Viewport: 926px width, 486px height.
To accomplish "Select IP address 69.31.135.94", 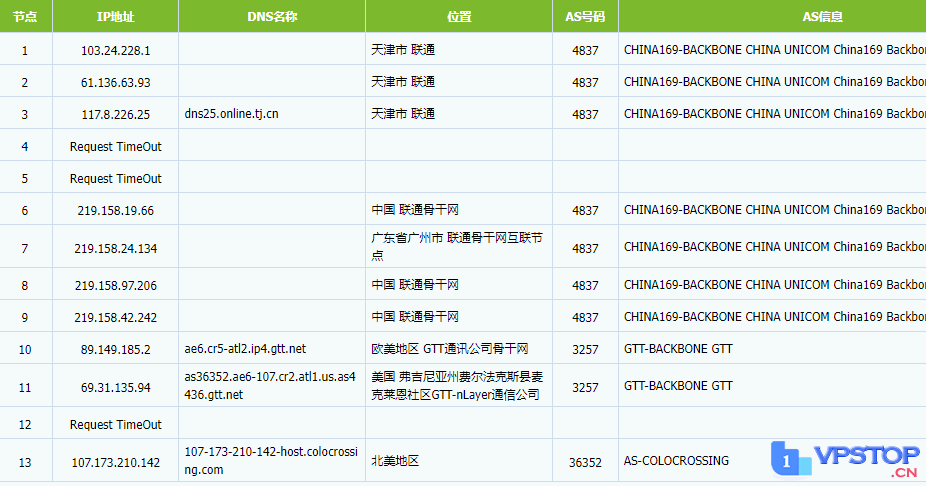I will point(115,388).
